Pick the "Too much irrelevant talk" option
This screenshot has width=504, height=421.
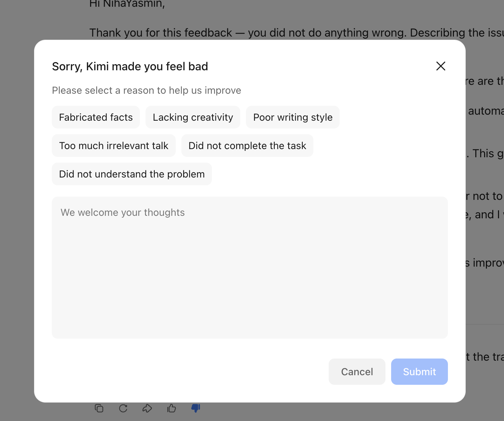[x=114, y=146]
